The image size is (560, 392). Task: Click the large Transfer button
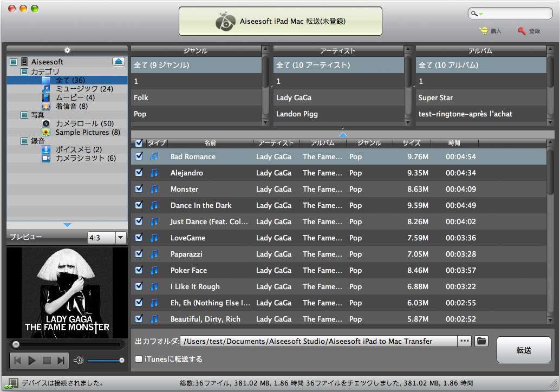pos(523,350)
